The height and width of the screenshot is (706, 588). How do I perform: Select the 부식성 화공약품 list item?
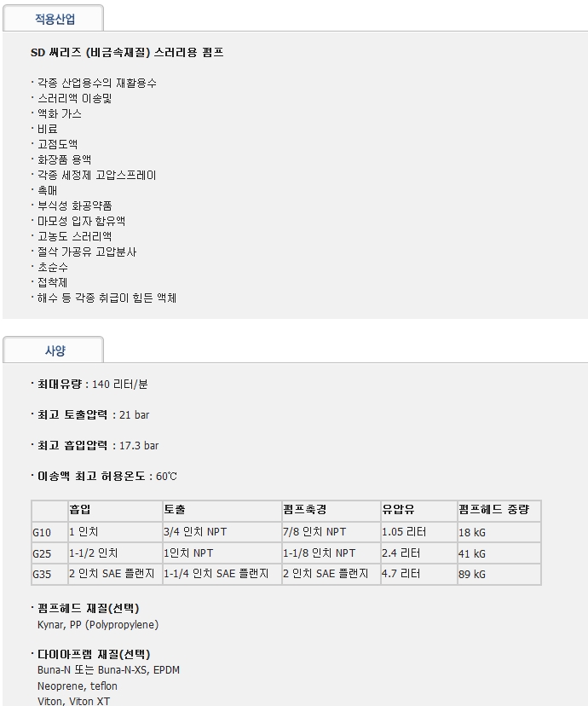click(74, 205)
